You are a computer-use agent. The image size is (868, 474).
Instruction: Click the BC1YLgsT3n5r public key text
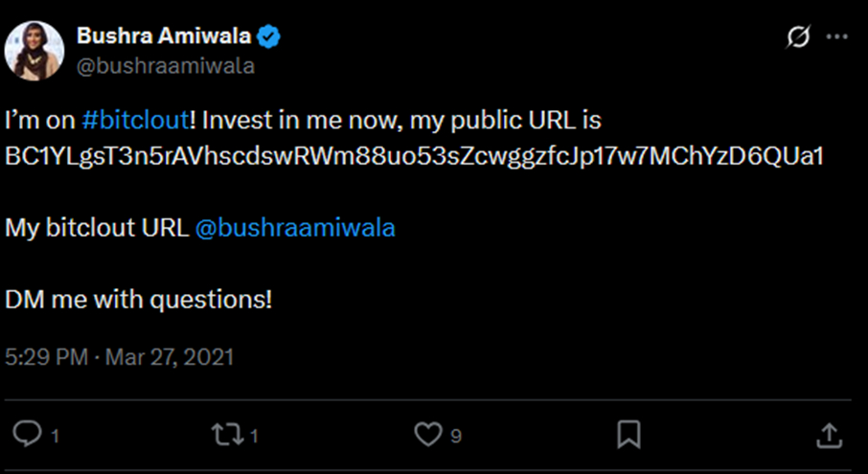tap(414, 155)
